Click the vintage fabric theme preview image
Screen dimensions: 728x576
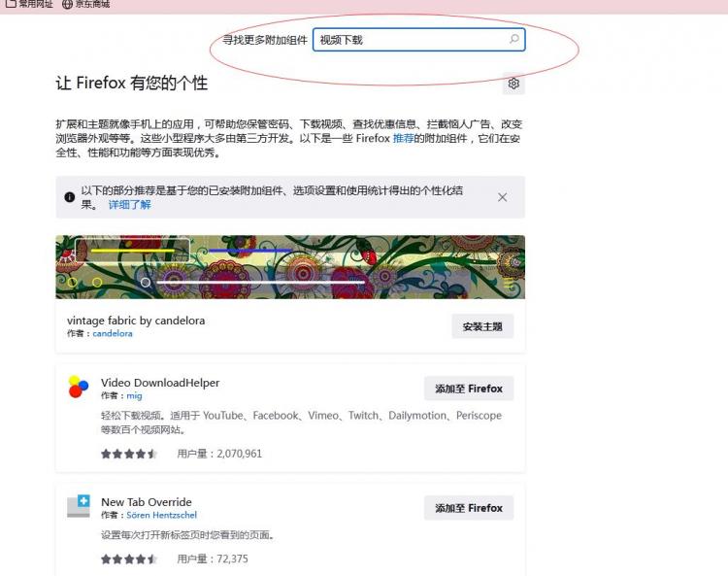coord(290,267)
